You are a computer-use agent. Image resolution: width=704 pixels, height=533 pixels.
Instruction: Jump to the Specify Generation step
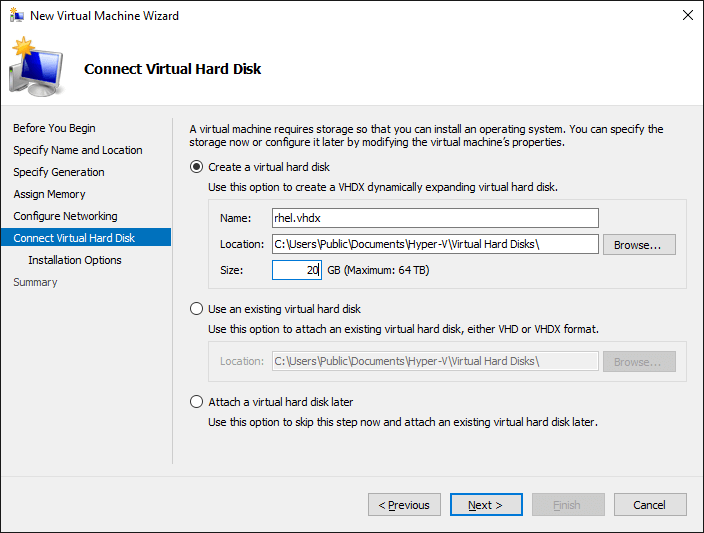(x=59, y=172)
